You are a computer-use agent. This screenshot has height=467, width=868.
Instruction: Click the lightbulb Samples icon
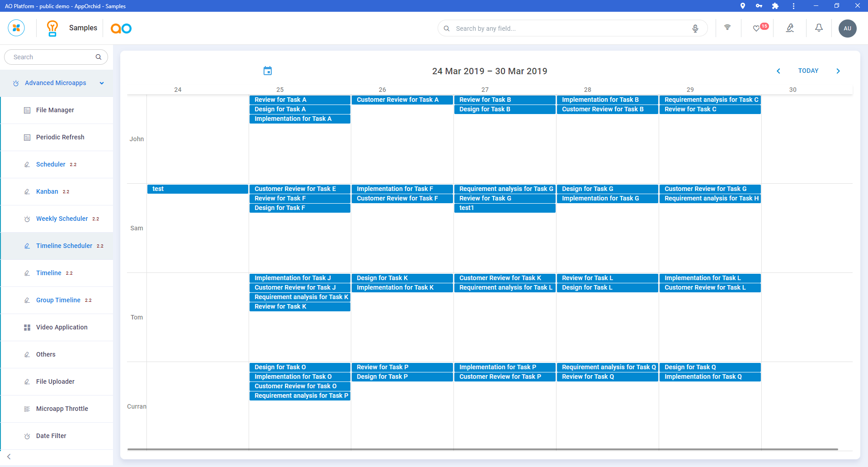pos(52,28)
